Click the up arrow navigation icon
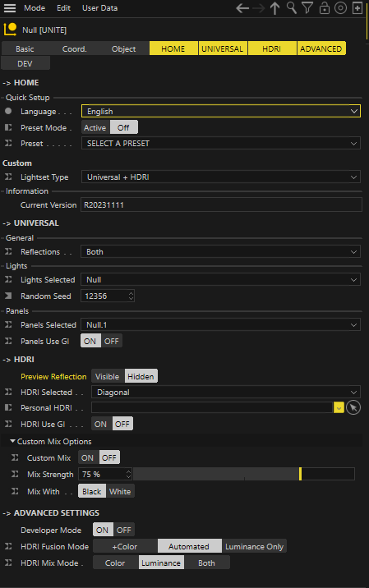The width and height of the screenshot is (369, 588). (274, 8)
